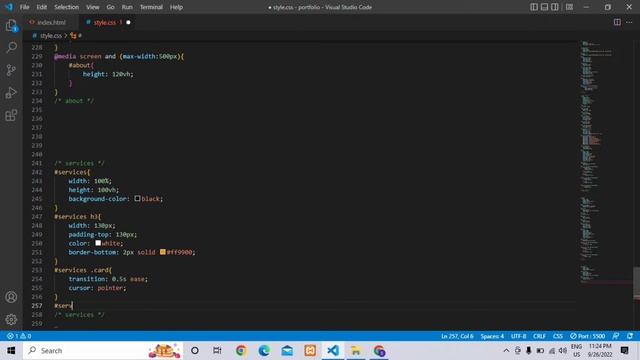Open Mail app from taskbar

[287, 351]
